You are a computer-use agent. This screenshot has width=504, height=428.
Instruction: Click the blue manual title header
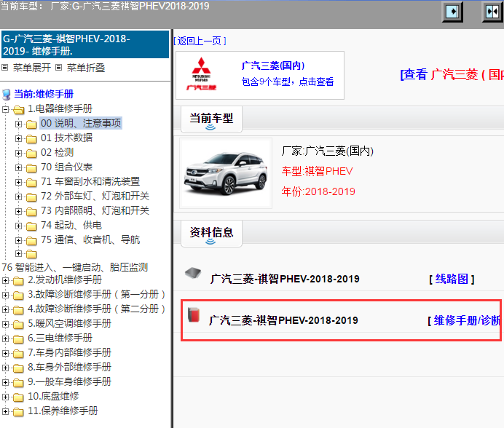pyautogui.click(x=85, y=44)
